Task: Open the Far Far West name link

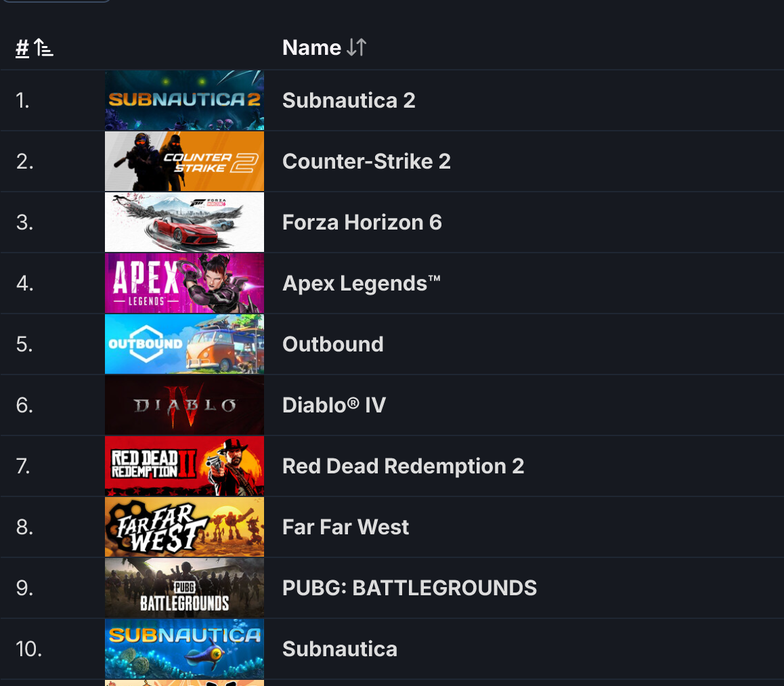Action: 345,528
